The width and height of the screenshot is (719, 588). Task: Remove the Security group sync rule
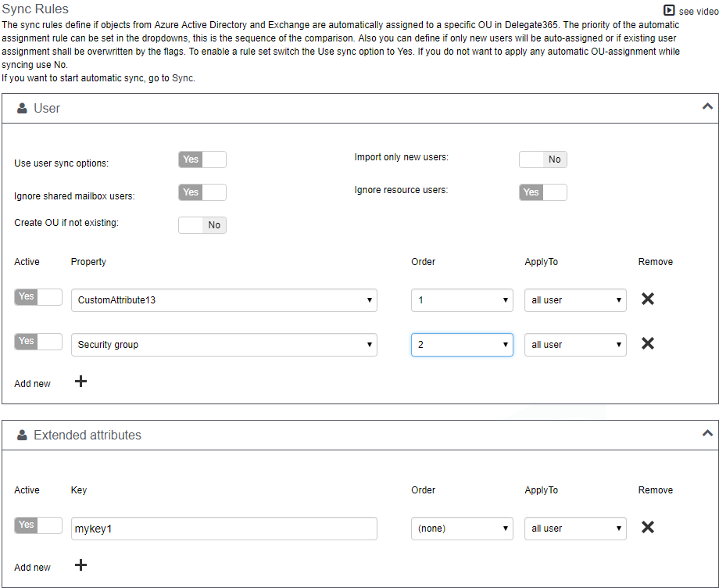[x=647, y=343]
